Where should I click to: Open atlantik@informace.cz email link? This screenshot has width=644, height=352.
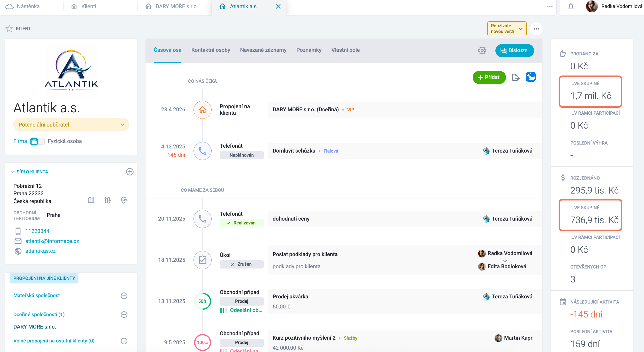pos(52,241)
